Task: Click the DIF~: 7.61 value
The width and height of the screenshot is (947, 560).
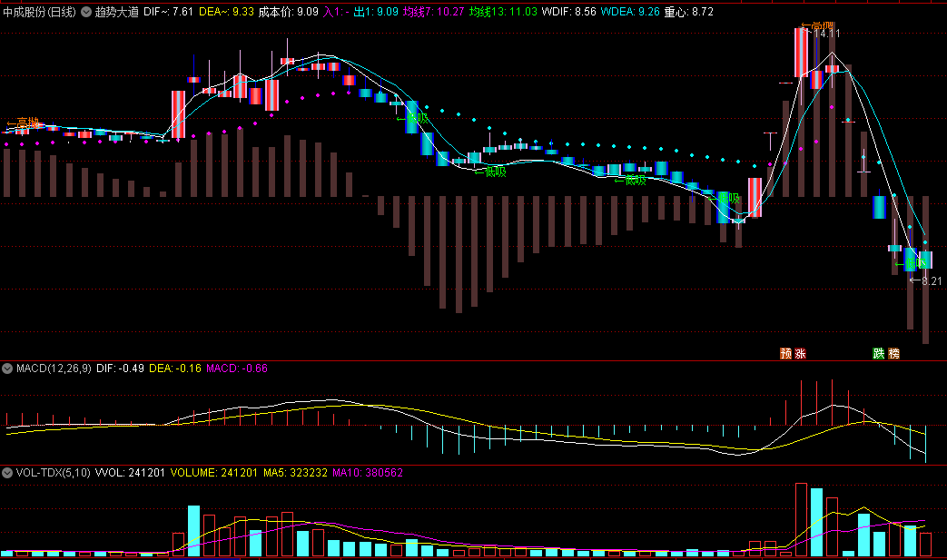Action: point(168,12)
